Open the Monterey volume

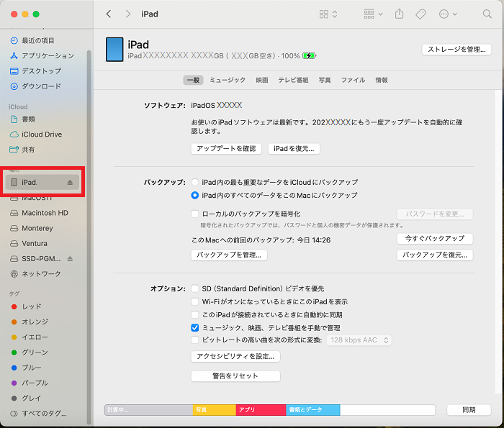[32, 228]
